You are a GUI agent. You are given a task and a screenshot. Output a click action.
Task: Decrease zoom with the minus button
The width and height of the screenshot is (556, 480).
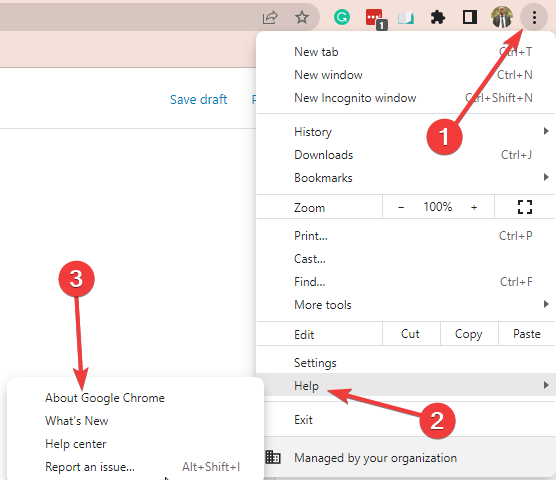tap(401, 207)
